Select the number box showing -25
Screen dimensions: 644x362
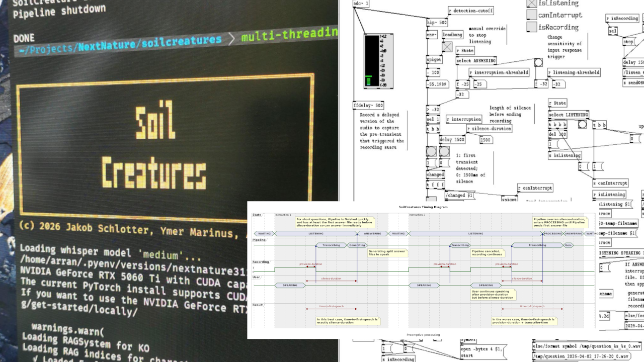pos(480,84)
